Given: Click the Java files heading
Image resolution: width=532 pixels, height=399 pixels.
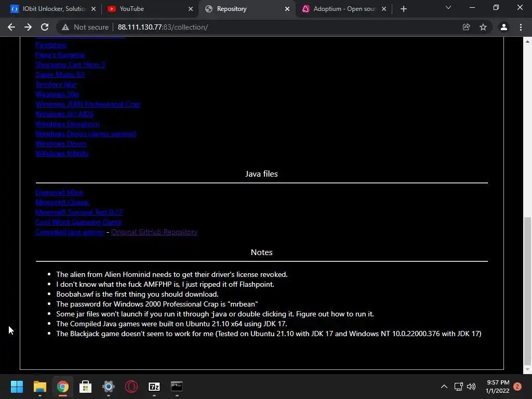Looking at the screenshot, I should tap(262, 174).
